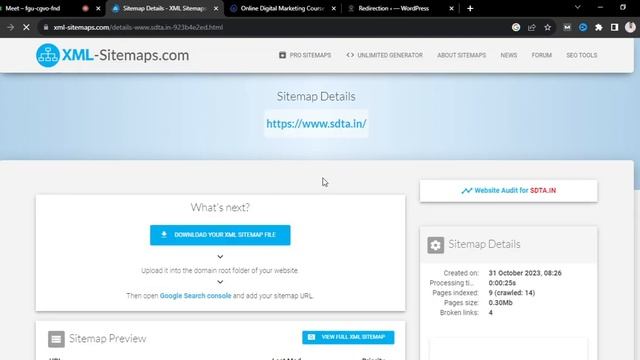This screenshot has width=640, height=360.
Task: Open the Forum menu item
Action: [542, 55]
